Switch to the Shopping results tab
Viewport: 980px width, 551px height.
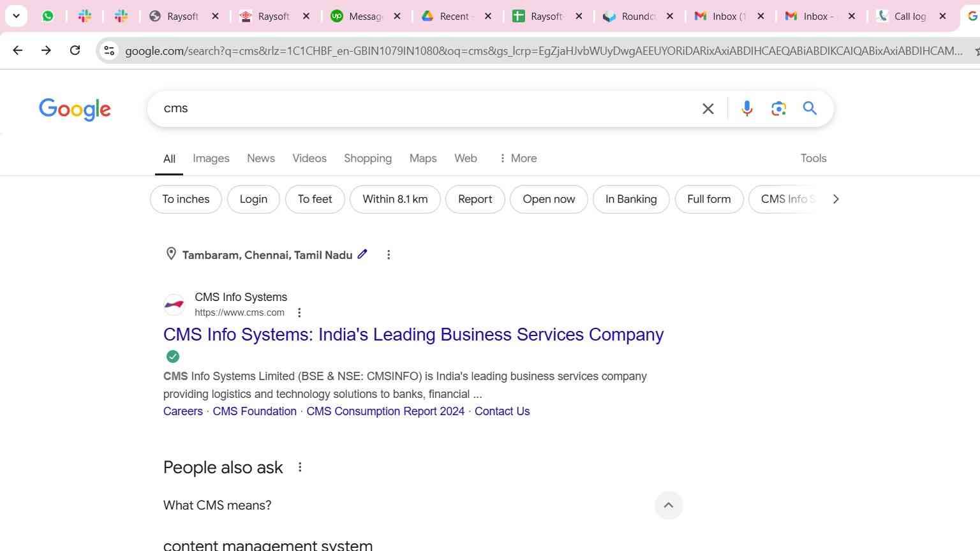coord(368,158)
